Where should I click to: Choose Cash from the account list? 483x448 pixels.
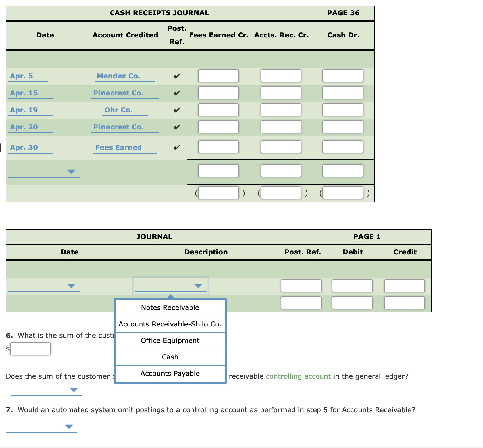point(170,357)
